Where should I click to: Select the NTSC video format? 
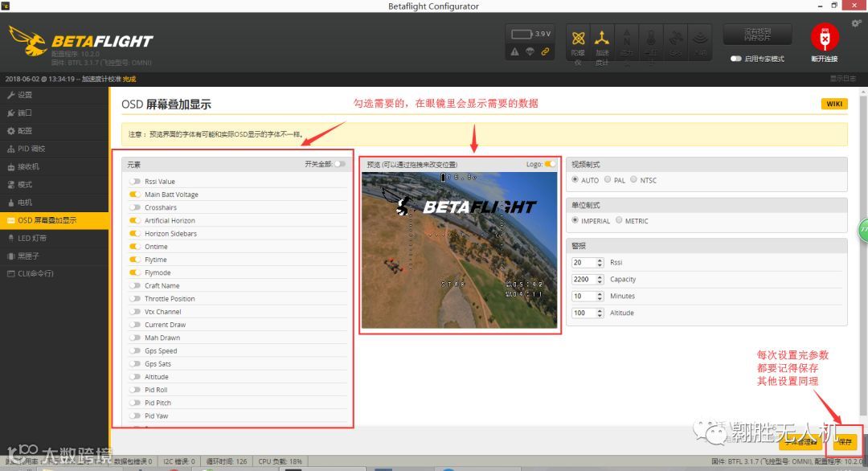click(634, 180)
